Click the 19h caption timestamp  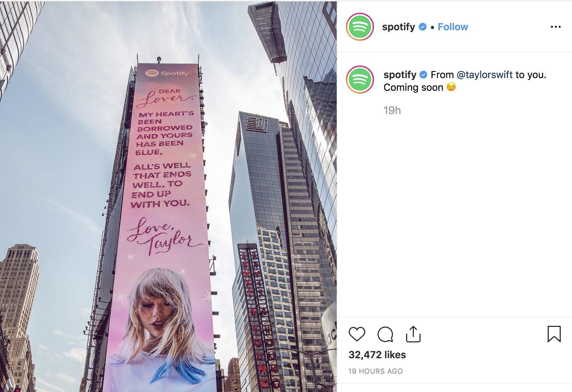392,110
